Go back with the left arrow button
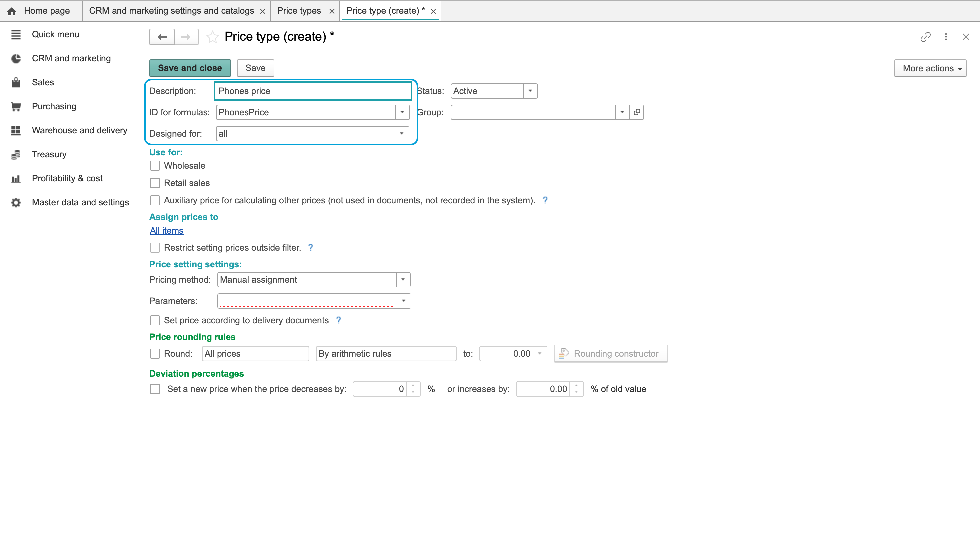This screenshot has width=980, height=540. (x=162, y=37)
